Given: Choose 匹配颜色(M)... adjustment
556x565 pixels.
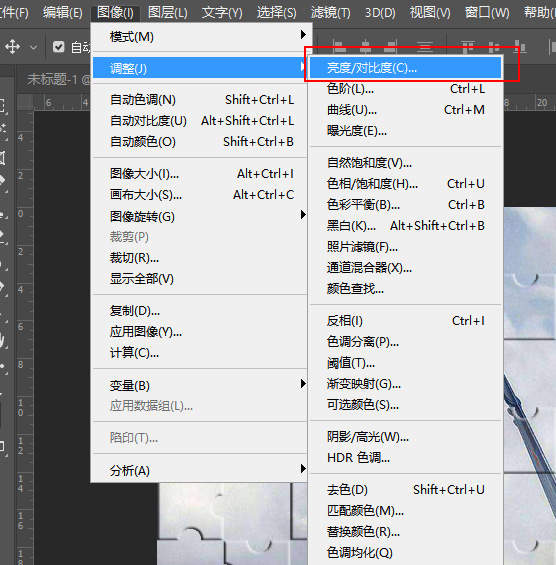Looking at the screenshot, I should pos(406,511).
